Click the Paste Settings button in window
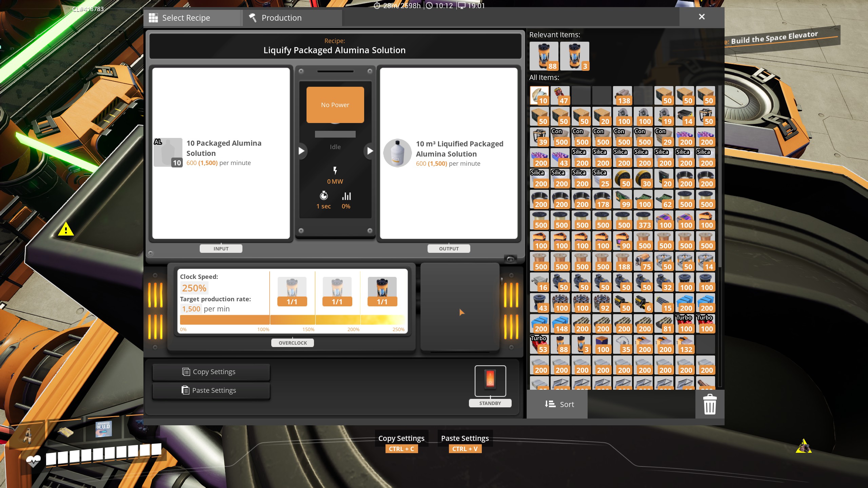868x488 pixels. 211,390
